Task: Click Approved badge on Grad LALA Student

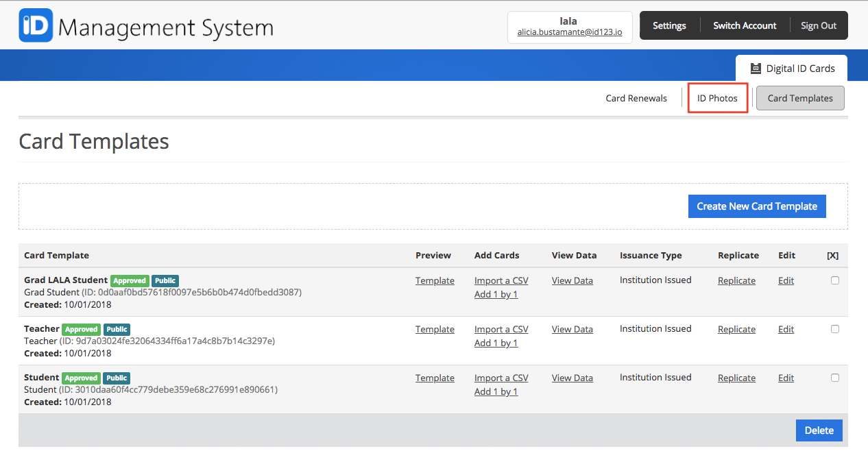Action: tap(130, 280)
